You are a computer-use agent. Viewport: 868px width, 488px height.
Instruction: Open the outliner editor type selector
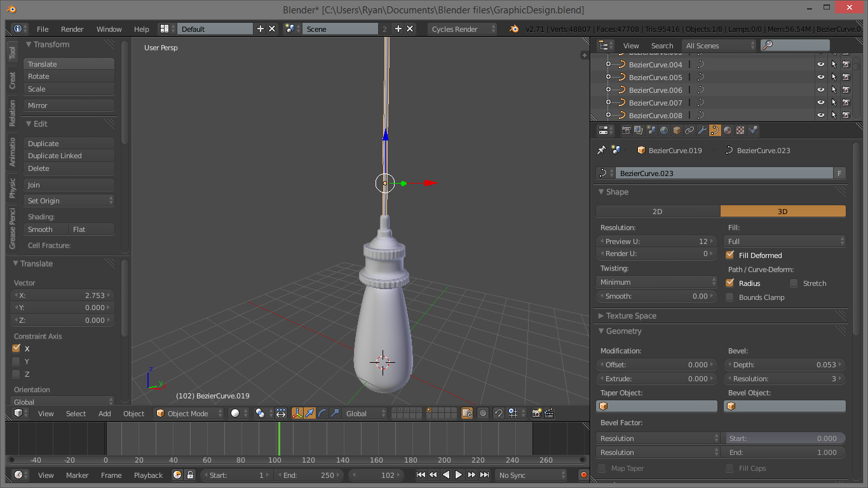pyautogui.click(x=606, y=46)
